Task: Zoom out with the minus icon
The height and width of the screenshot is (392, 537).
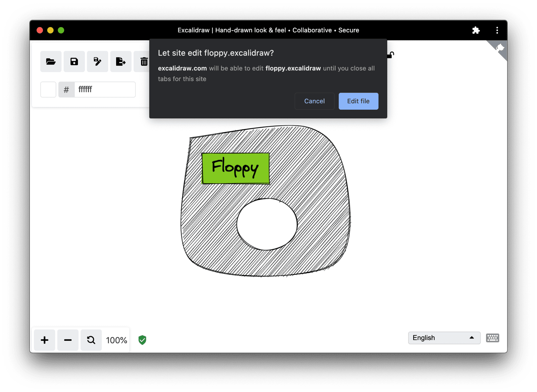Action: click(67, 340)
